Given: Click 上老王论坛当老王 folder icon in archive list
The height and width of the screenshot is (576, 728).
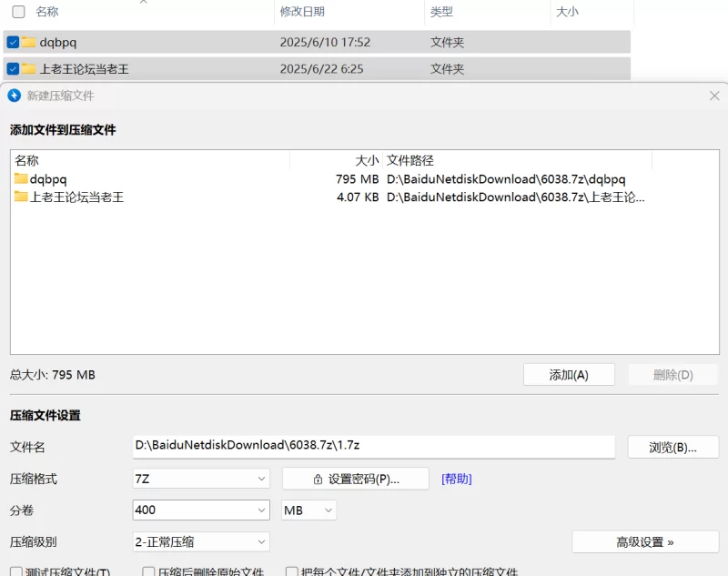Looking at the screenshot, I should pyautogui.click(x=21, y=197).
